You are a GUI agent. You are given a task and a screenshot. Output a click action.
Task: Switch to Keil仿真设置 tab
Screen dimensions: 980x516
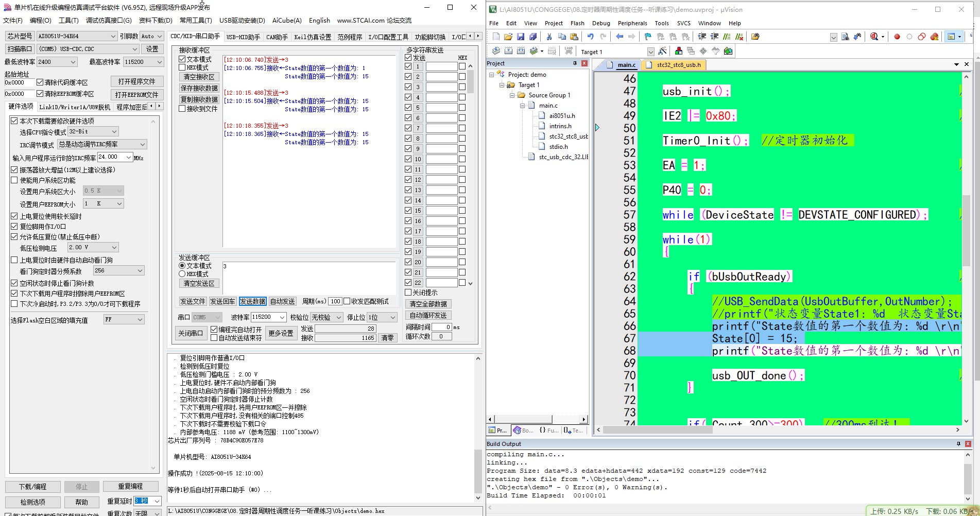(313, 37)
